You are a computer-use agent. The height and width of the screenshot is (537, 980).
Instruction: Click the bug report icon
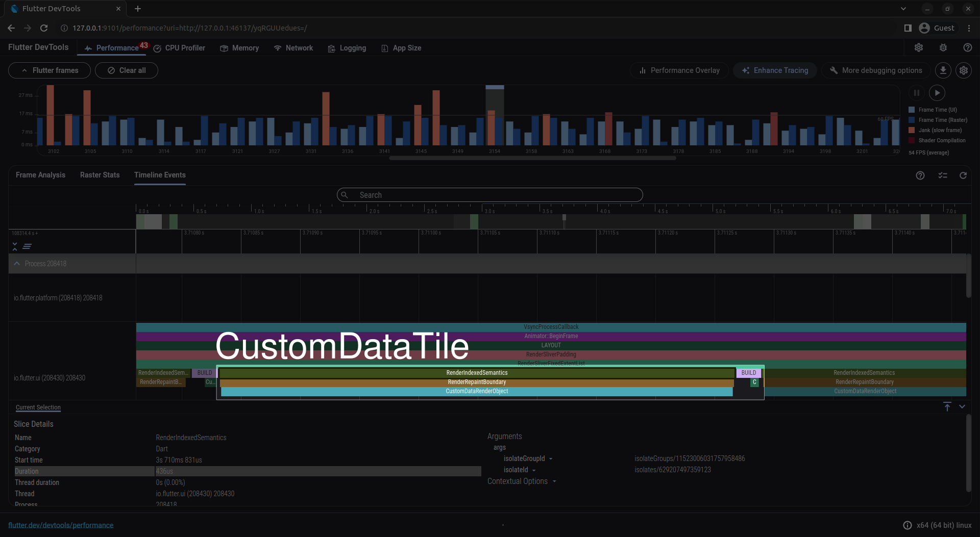click(943, 47)
